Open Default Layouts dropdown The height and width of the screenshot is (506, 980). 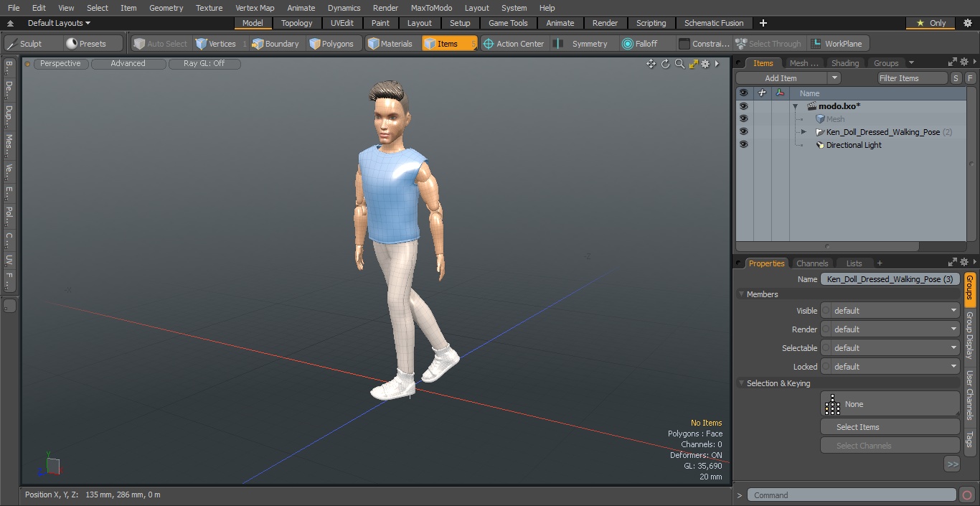(x=59, y=23)
